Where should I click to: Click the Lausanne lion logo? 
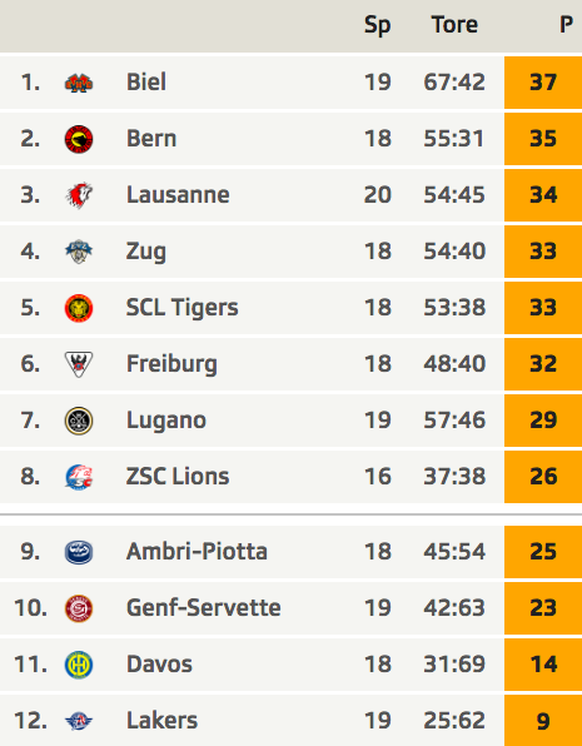[79, 195]
